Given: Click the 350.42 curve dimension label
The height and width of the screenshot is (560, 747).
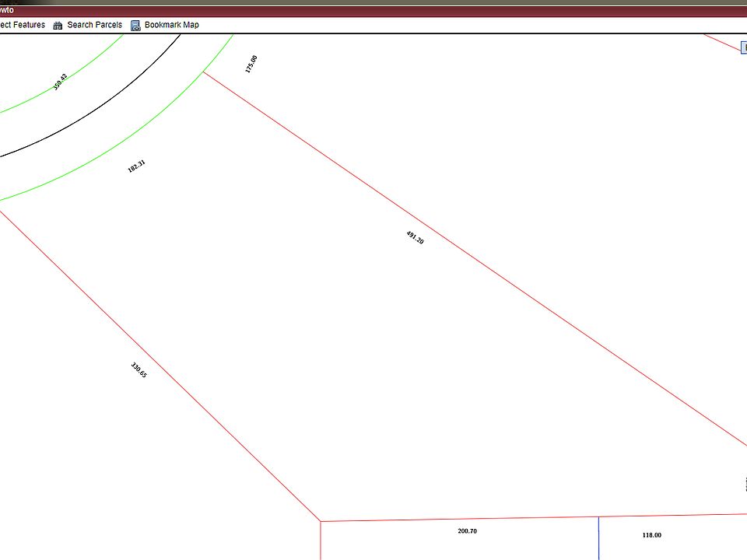Looking at the screenshot, I should pos(60,82).
